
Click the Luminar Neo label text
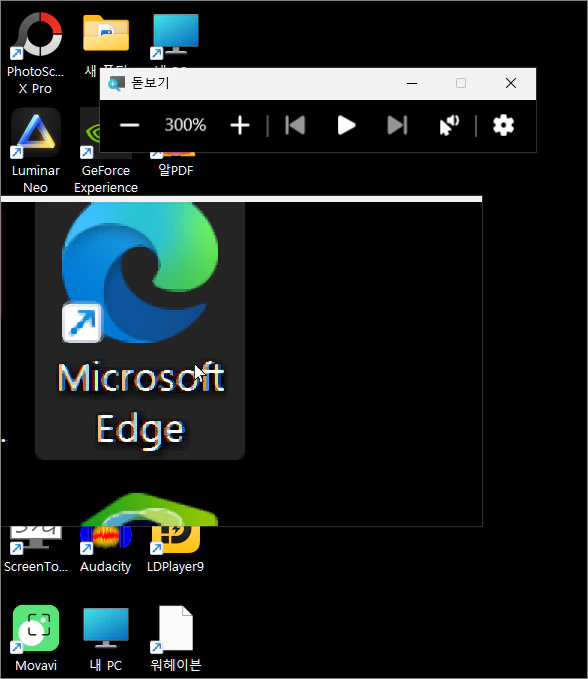click(x=36, y=179)
